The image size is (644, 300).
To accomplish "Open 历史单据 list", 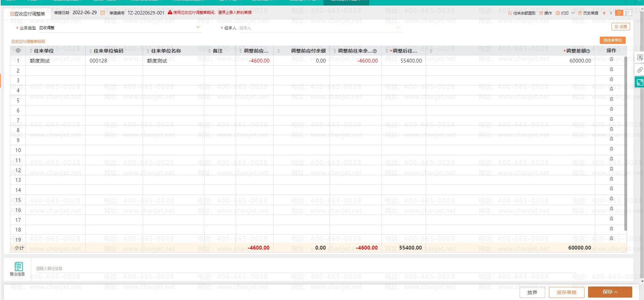I will [588, 13].
